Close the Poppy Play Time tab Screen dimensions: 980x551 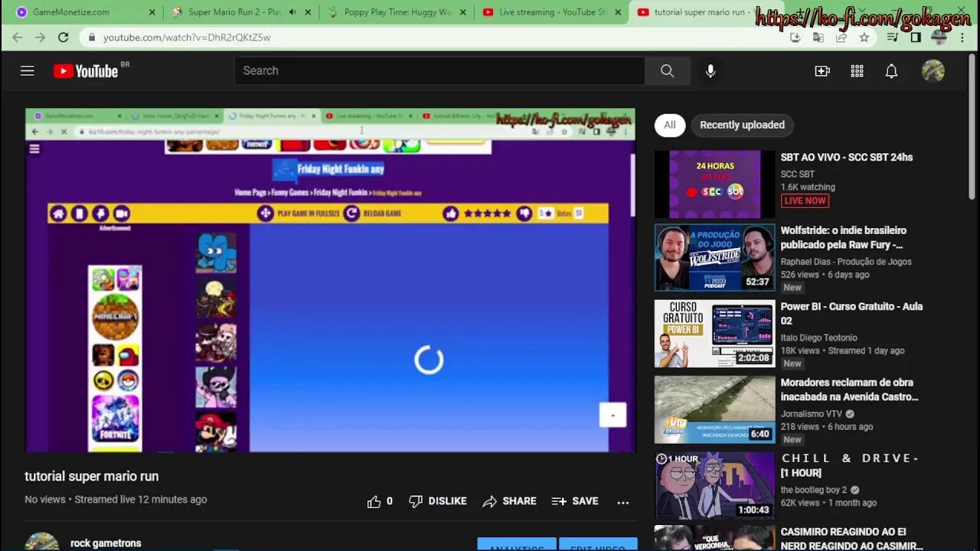click(463, 12)
